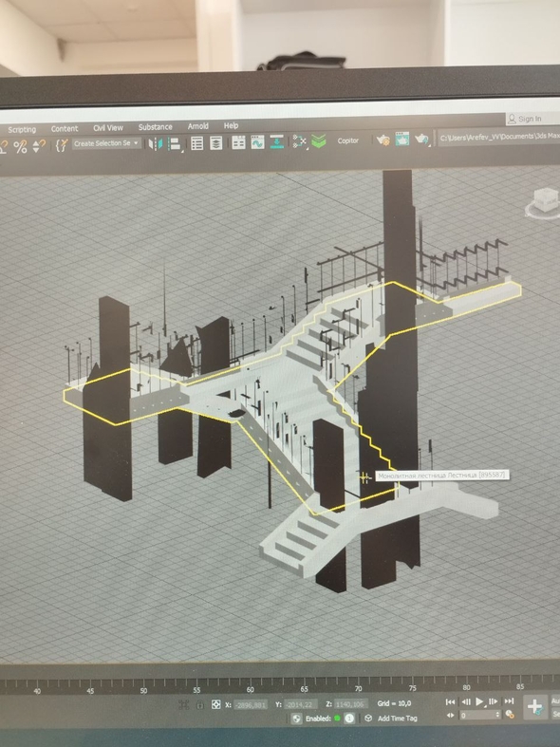Image resolution: width=560 pixels, height=747 pixels.
Task: Toggle Absolute/Offset transform type-in mode
Action: tap(215, 704)
